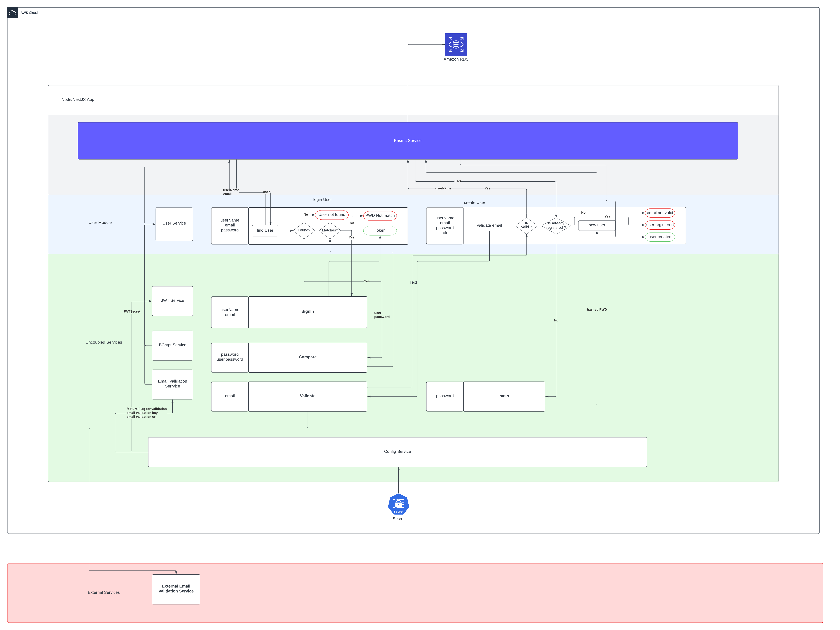Select the SignIn function block
Screen dimensions: 840x630
click(x=308, y=312)
